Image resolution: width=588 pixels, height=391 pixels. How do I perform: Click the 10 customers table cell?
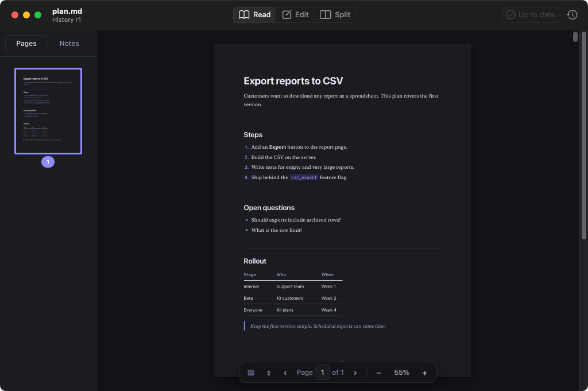[290, 299]
